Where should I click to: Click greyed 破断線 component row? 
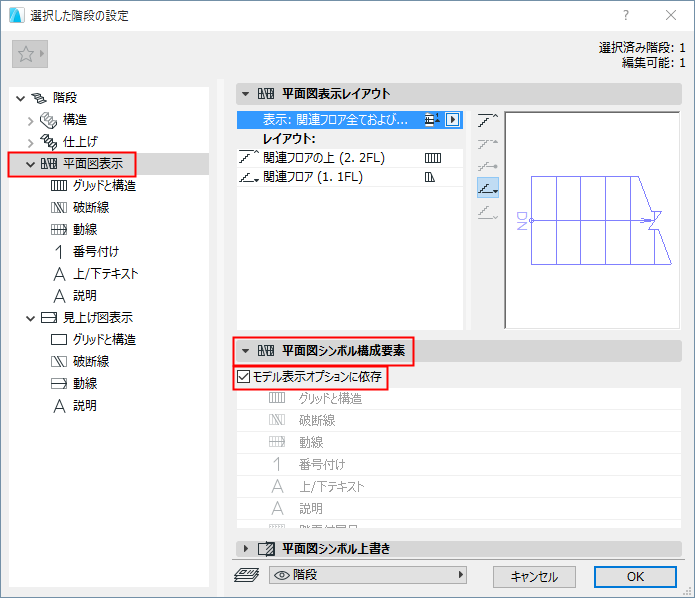click(459, 420)
